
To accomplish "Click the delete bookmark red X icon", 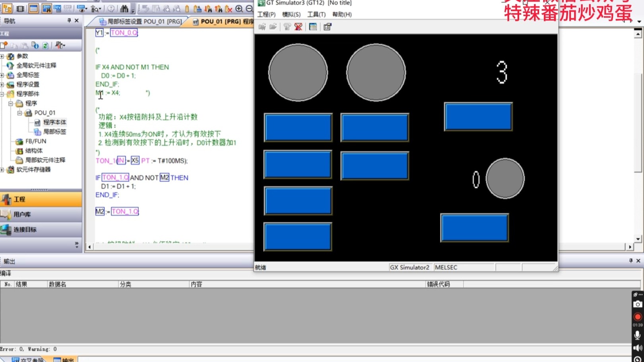I will (x=229, y=8).
